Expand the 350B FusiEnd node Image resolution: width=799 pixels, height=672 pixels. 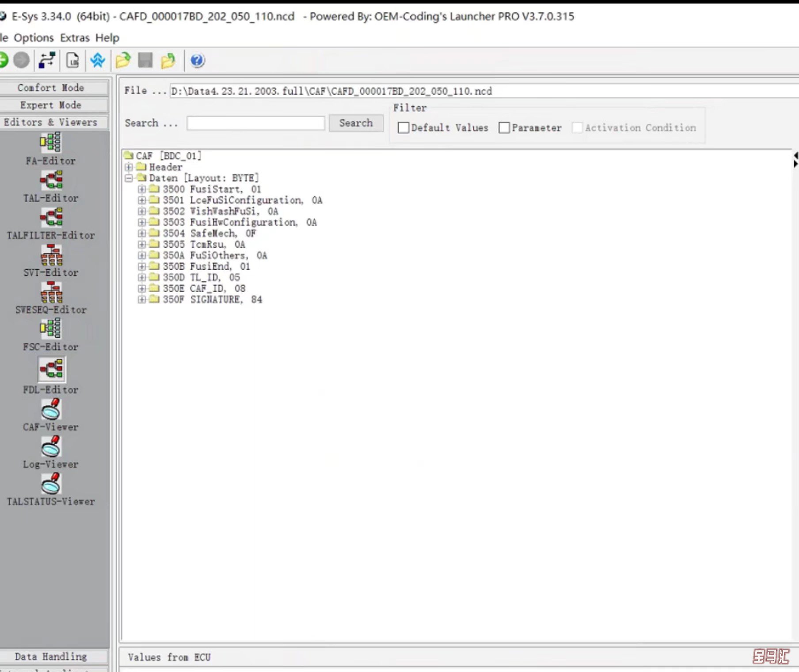pos(142,266)
